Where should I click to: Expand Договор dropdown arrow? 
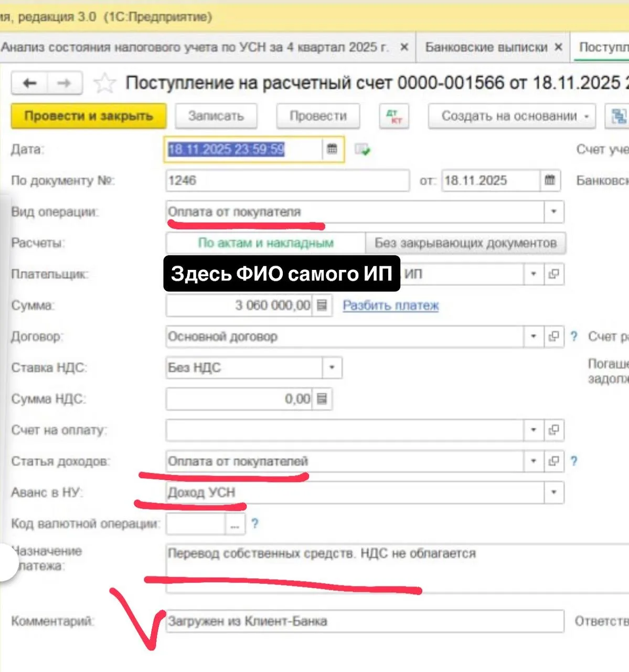coord(534,337)
